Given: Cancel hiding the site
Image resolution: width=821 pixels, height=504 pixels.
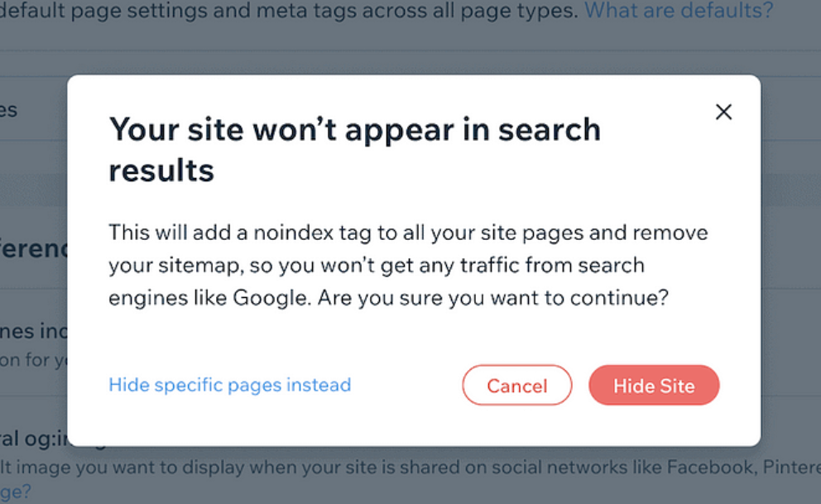Looking at the screenshot, I should pos(516,386).
